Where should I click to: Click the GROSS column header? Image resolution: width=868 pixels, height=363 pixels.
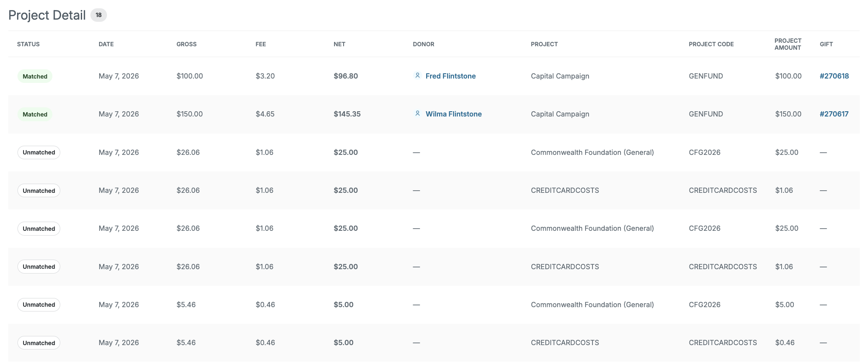click(x=186, y=44)
